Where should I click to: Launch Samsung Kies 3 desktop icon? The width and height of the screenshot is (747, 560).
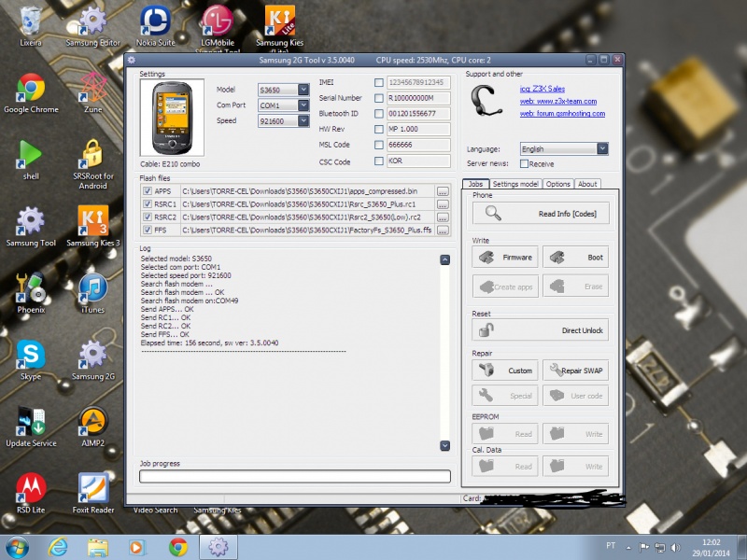[92, 227]
